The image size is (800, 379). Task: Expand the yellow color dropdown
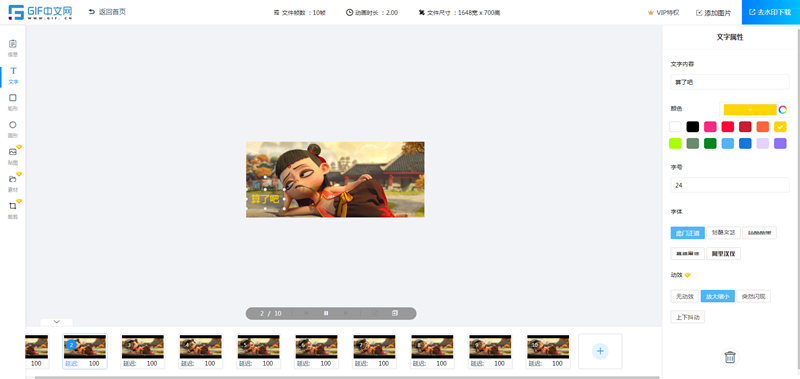coord(750,110)
